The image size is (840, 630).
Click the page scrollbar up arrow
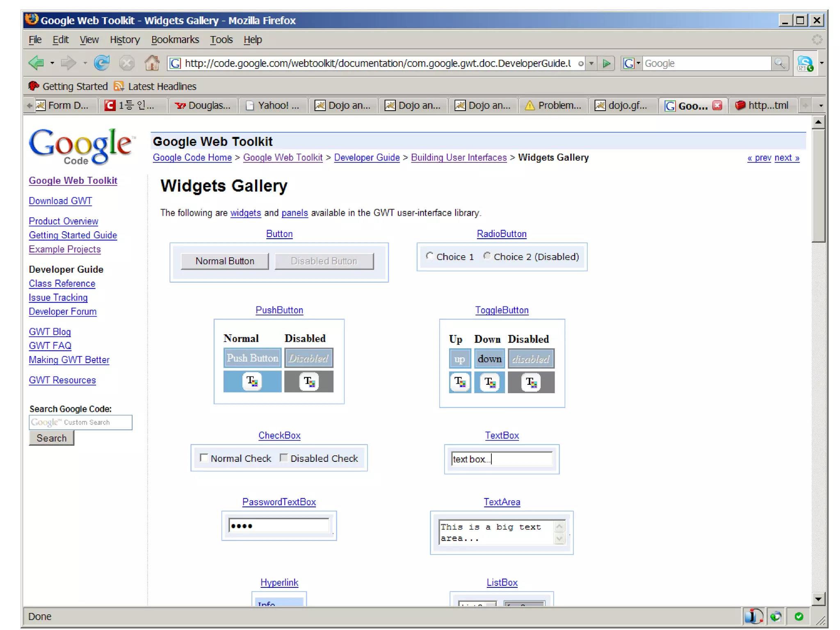click(x=818, y=122)
